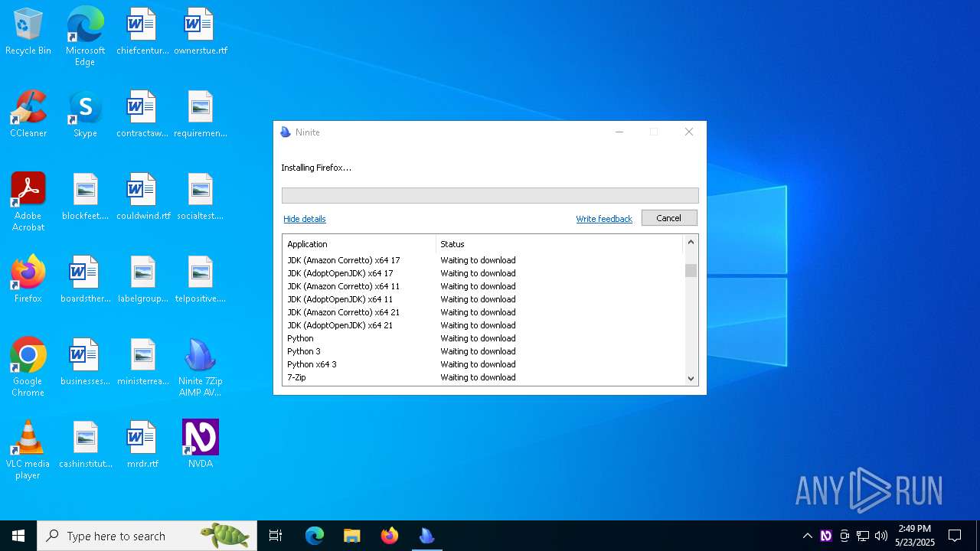Select the Python x64 3 row
This screenshot has width=980, height=551.
pos(482,364)
